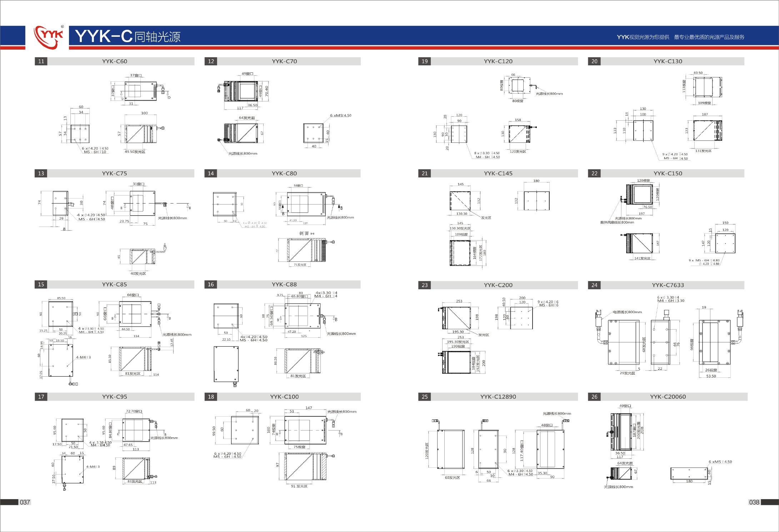
Task: Click the '29发光区' label under YYK-C7633
Action: click(x=628, y=373)
